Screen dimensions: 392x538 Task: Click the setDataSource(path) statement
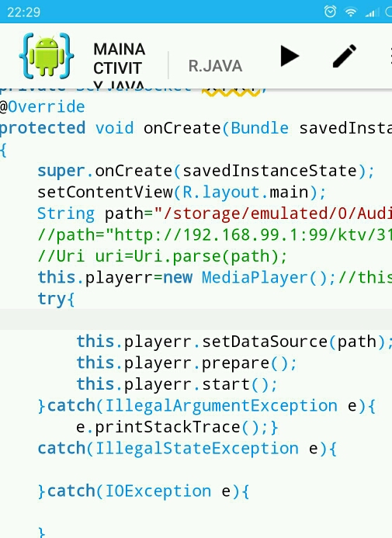[234, 342]
